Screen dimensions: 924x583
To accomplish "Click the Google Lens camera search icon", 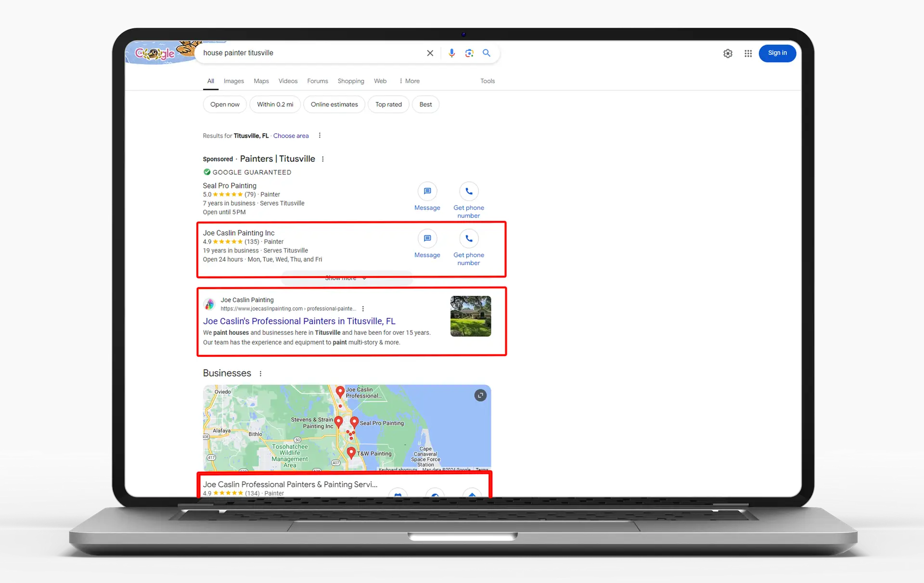I will tap(468, 53).
